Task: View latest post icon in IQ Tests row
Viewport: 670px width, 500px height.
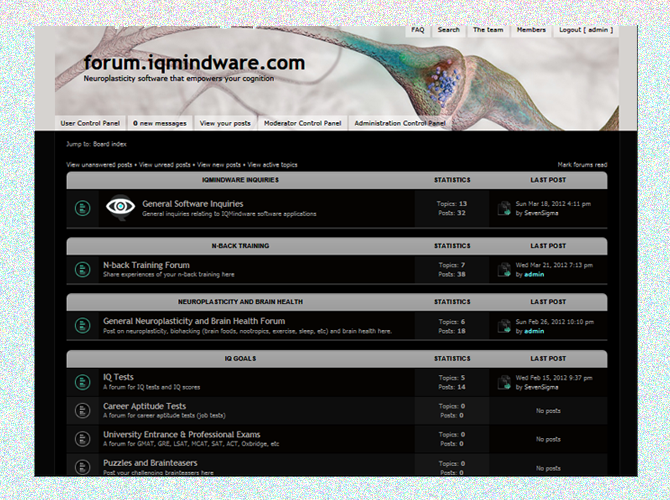Action: point(505,382)
